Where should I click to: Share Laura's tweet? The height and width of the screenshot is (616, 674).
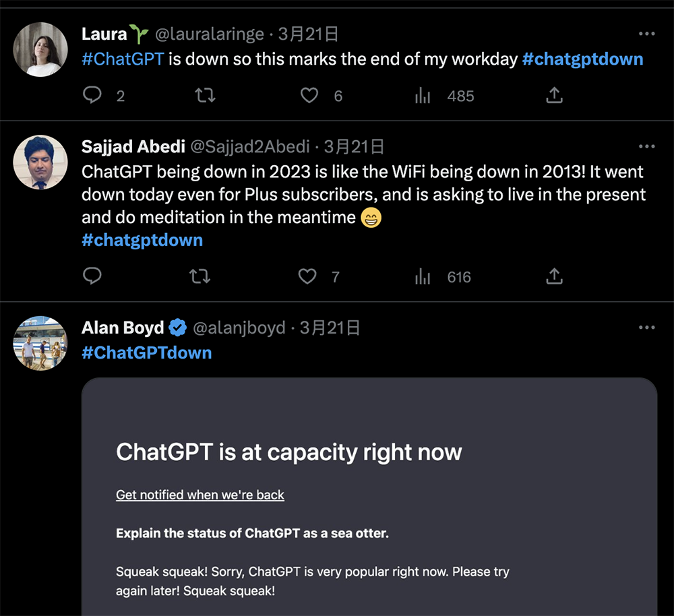point(554,96)
